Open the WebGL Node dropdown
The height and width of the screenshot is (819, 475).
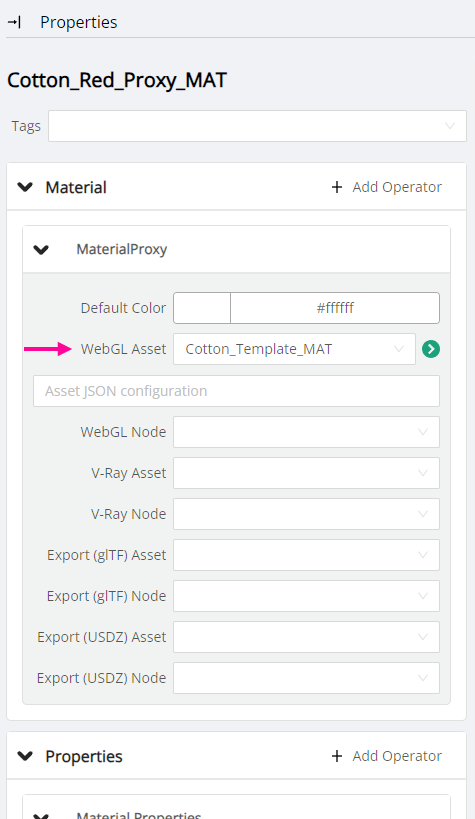tap(306, 432)
